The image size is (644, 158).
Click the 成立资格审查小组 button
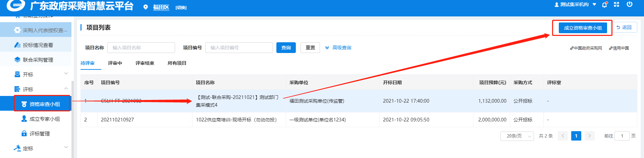583,28
